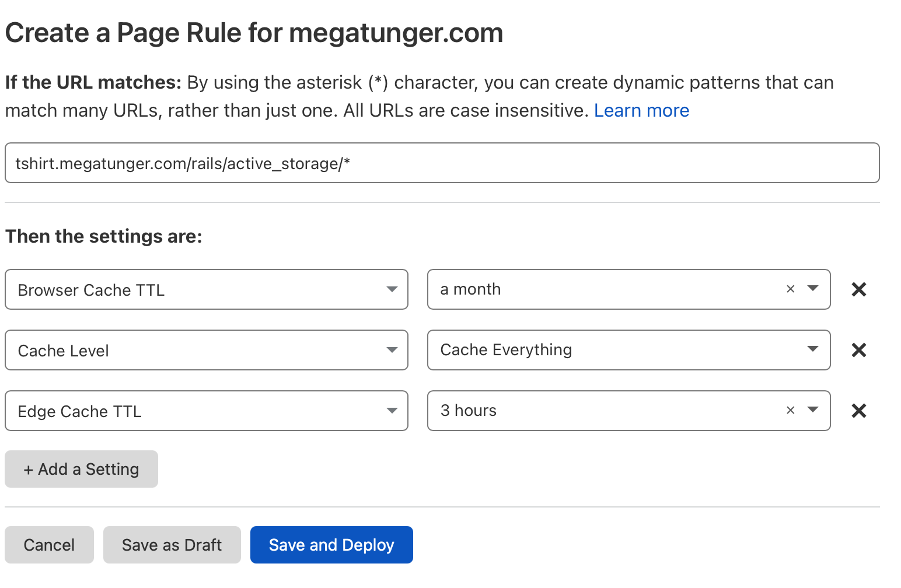Click the 'a month' value text
This screenshot has height=588, width=901.
point(470,289)
